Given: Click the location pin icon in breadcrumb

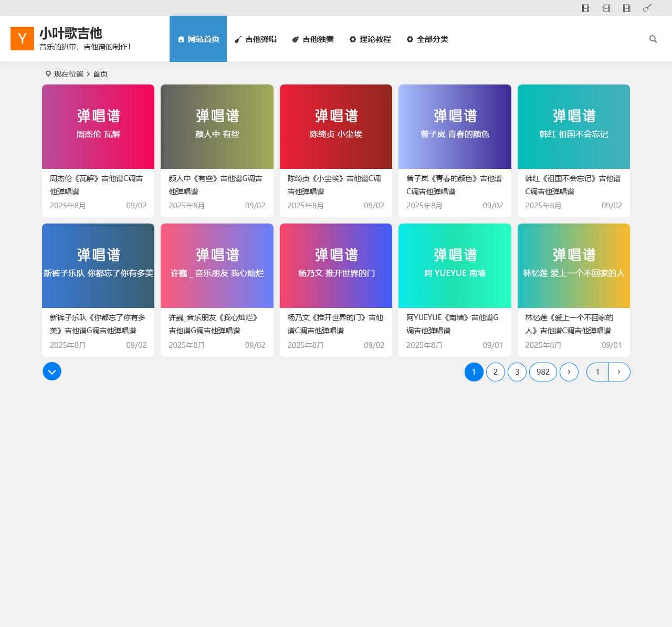Looking at the screenshot, I should pos(48,74).
